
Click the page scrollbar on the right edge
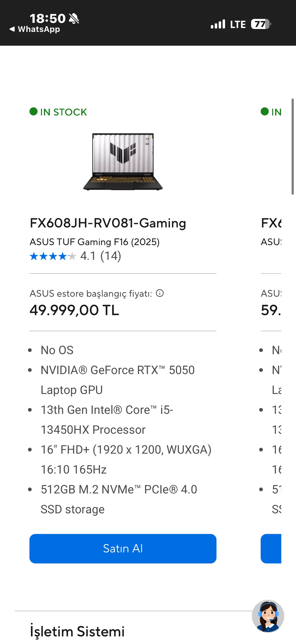click(x=293, y=146)
